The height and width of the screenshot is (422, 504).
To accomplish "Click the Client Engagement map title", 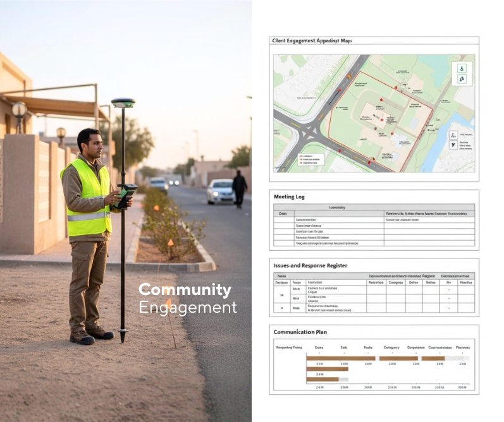I will point(311,40).
